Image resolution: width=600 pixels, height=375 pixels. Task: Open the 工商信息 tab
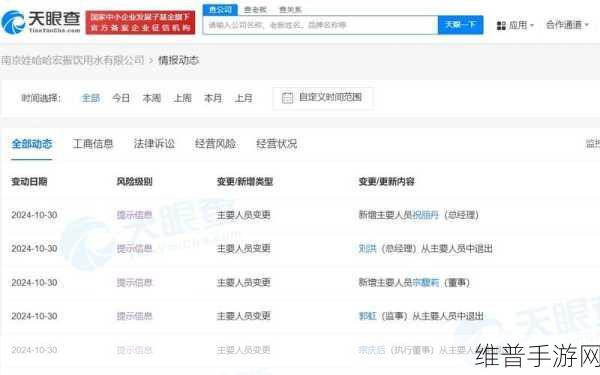pyautogui.click(x=93, y=144)
